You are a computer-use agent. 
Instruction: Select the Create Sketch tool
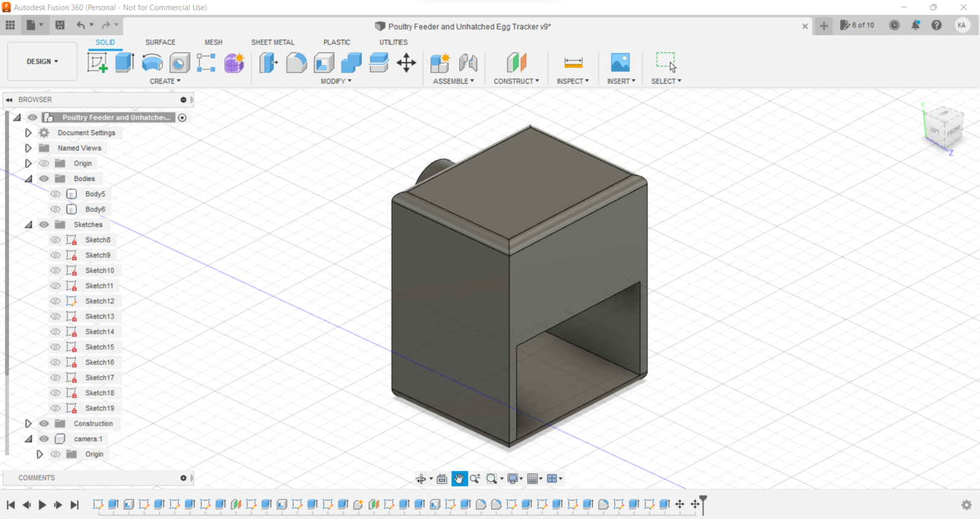point(97,62)
